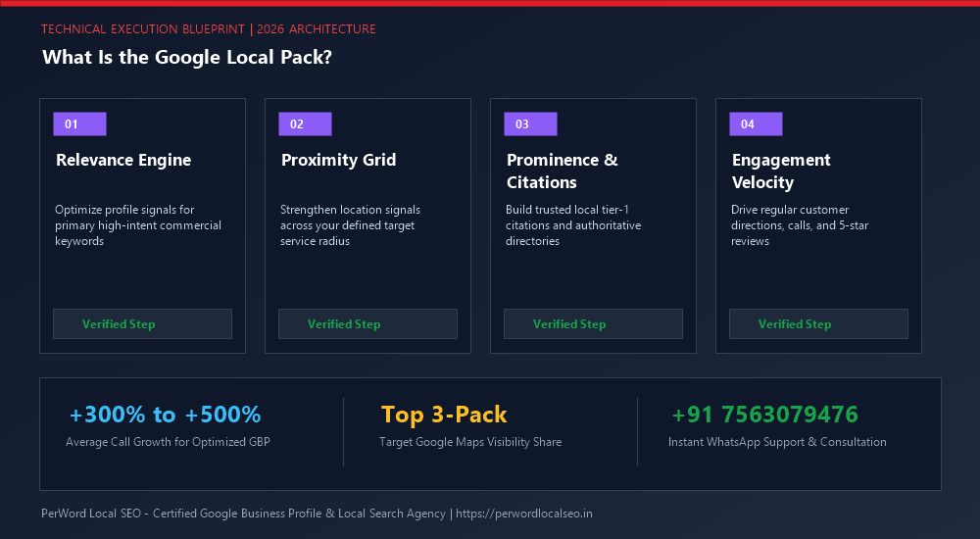Click the 02 step number badge
This screenshot has height=539, width=980.
(305, 123)
